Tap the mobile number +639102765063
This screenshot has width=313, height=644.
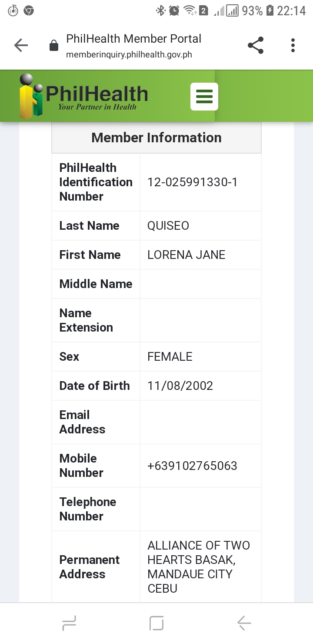[x=192, y=466]
